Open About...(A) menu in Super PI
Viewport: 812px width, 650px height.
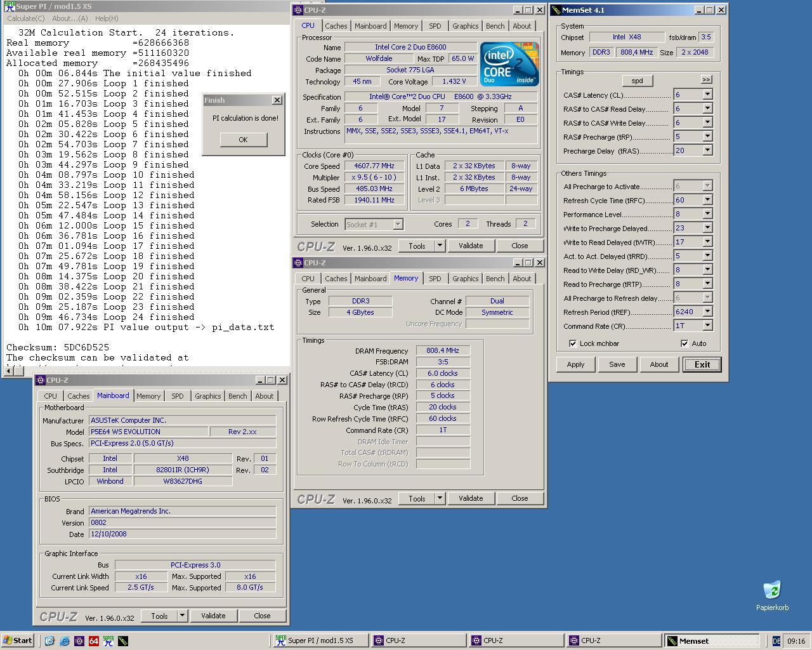pos(70,18)
